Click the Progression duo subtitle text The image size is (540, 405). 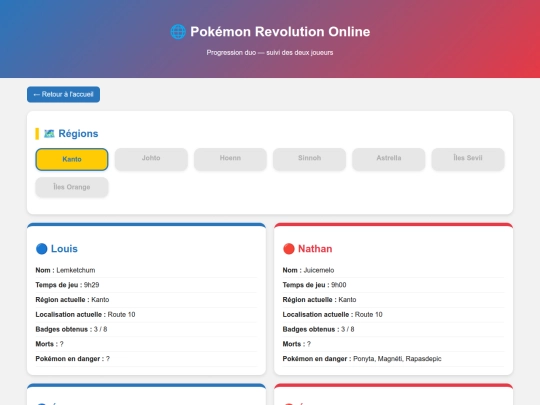point(270,53)
